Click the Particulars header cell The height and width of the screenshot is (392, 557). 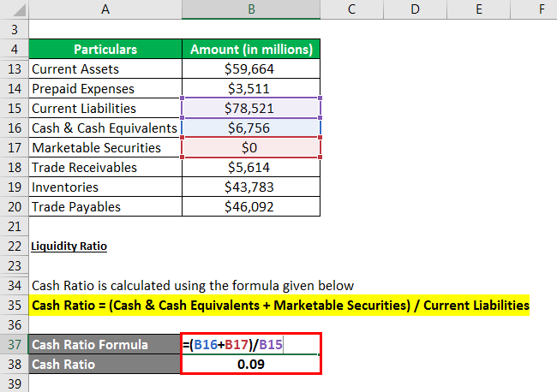(105, 49)
